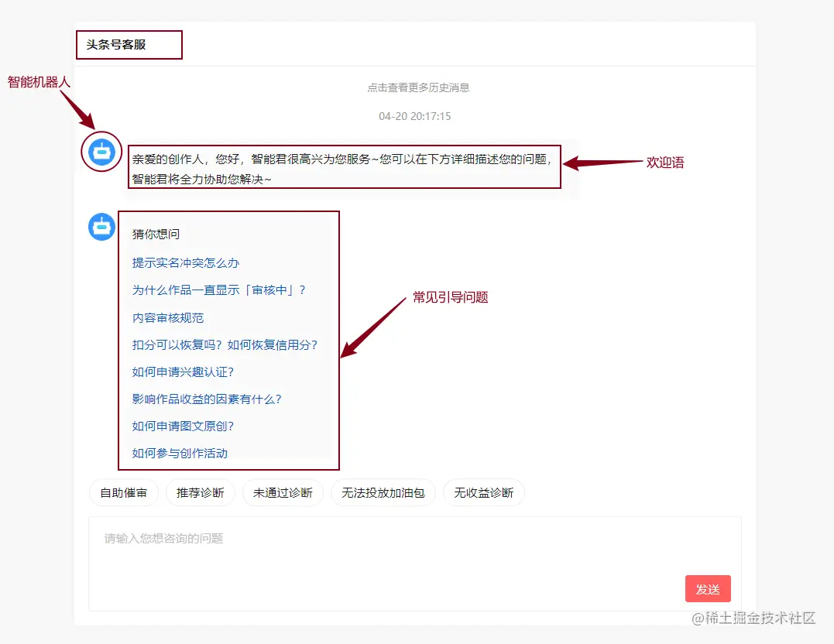Open 如何申请兴趣认证？ question

[183, 372]
